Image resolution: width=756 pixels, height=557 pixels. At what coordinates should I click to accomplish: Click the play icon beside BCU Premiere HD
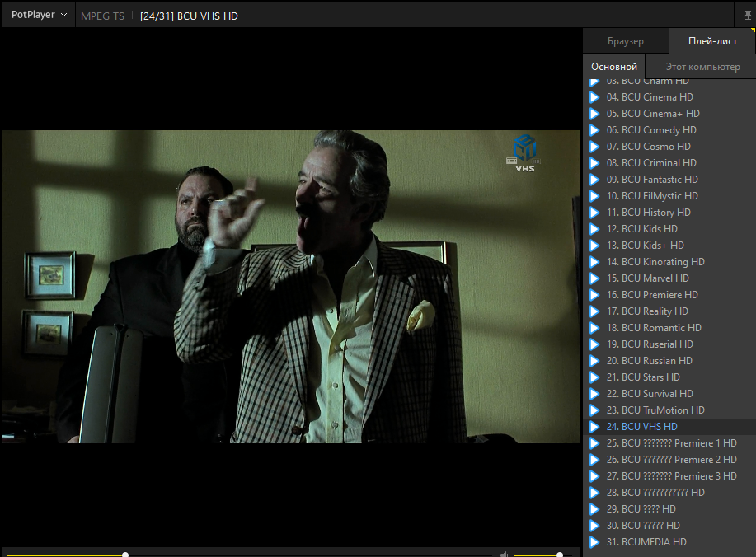tap(594, 295)
